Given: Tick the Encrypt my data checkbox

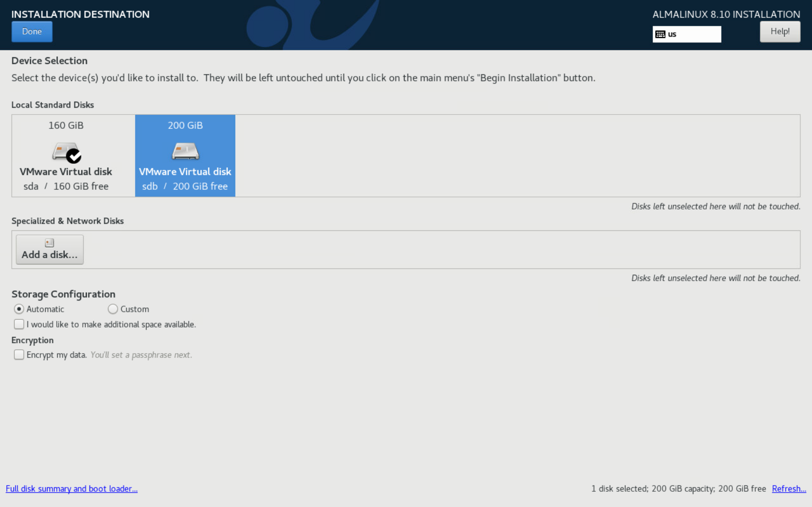Looking at the screenshot, I should tap(19, 355).
